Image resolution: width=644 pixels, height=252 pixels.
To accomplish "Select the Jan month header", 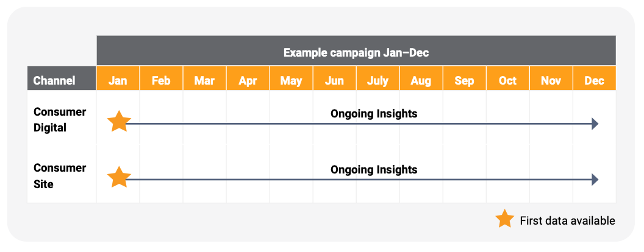I will [x=118, y=80].
